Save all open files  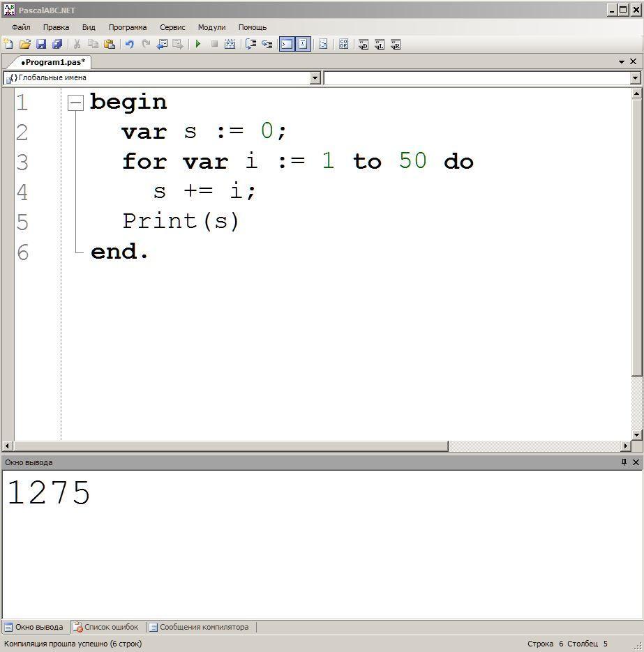click(x=57, y=44)
